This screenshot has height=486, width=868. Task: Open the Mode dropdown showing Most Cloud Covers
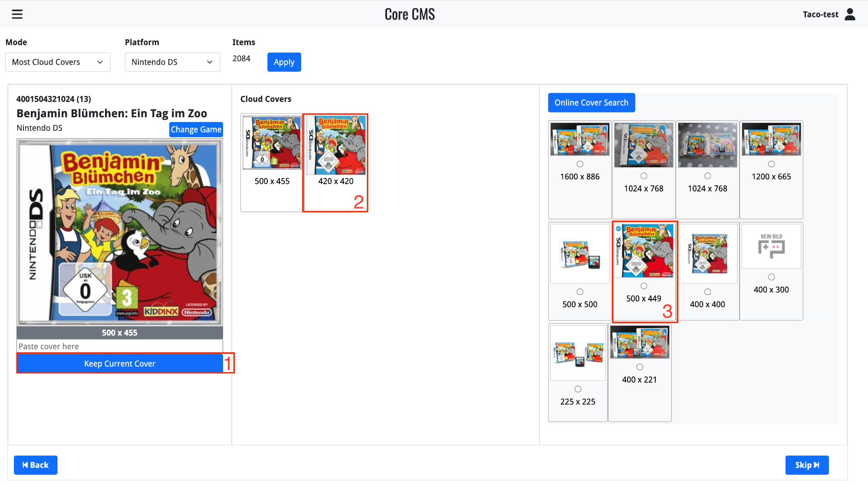pyautogui.click(x=58, y=62)
